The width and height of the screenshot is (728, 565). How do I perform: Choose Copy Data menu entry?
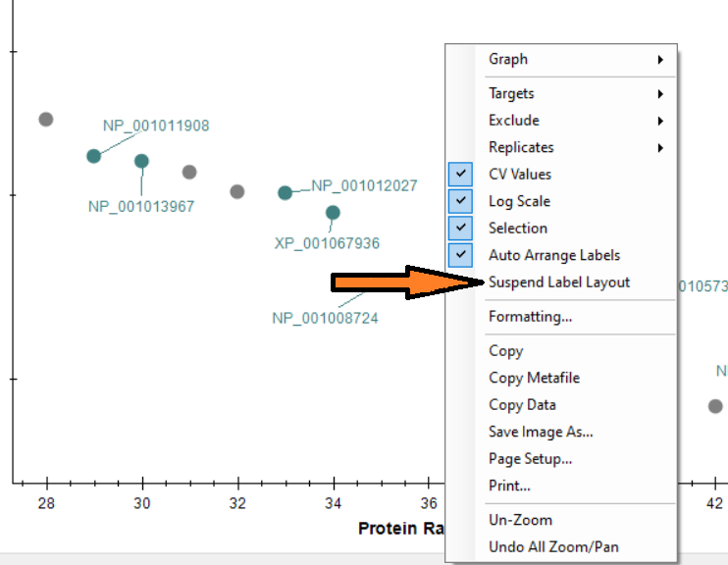[x=522, y=405]
